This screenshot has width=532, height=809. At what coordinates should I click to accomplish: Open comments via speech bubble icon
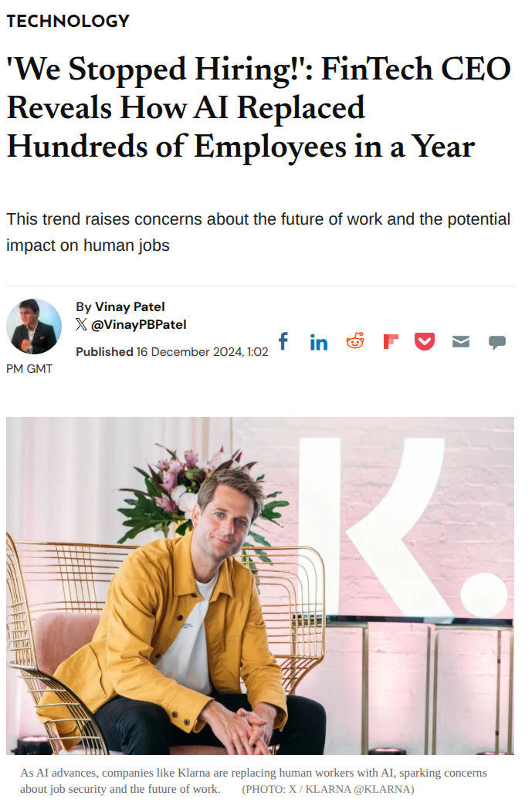pos(497,342)
